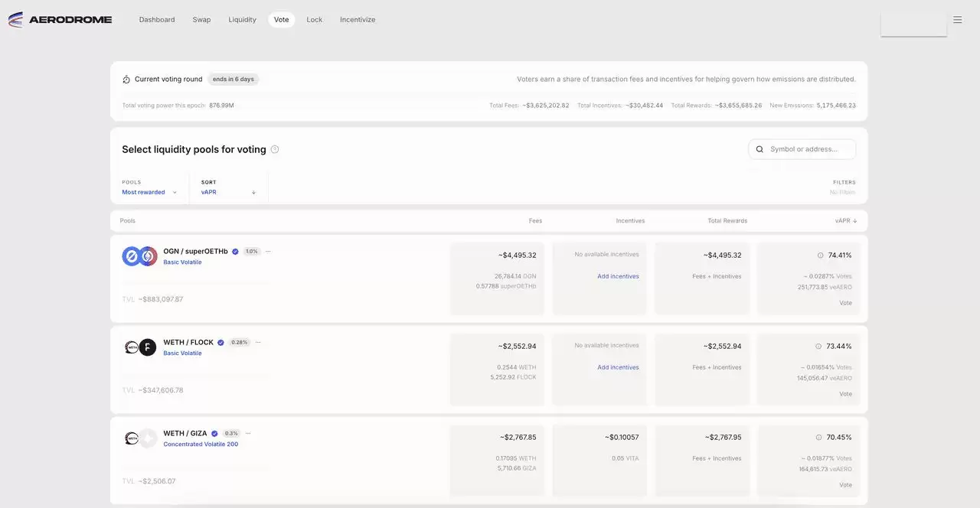980x508 pixels.
Task: Navigate to the Incentivize tab
Action: (x=358, y=20)
